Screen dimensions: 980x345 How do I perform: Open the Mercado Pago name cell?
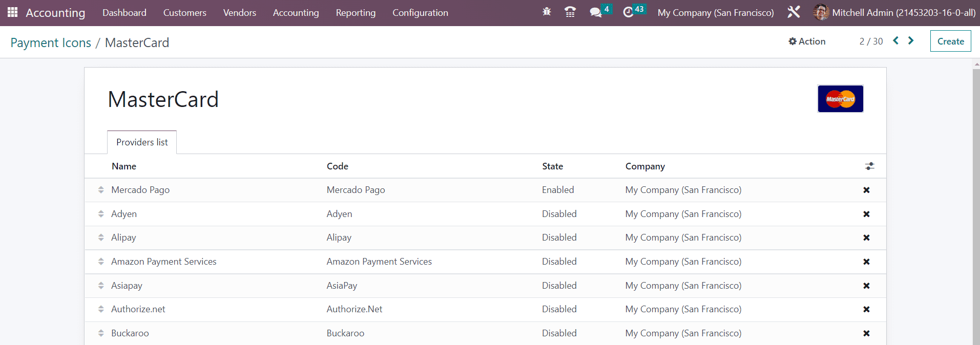[x=140, y=190]
